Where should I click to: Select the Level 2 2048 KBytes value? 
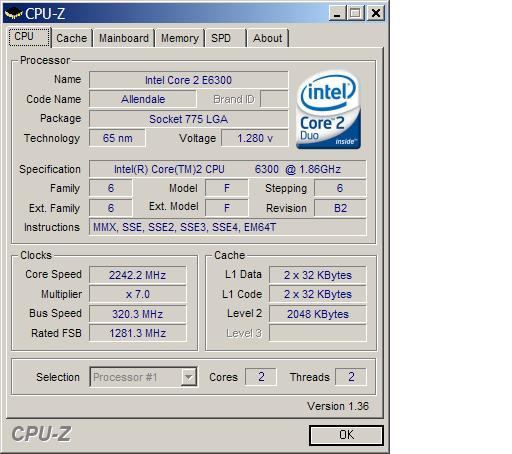coord(318,314)
